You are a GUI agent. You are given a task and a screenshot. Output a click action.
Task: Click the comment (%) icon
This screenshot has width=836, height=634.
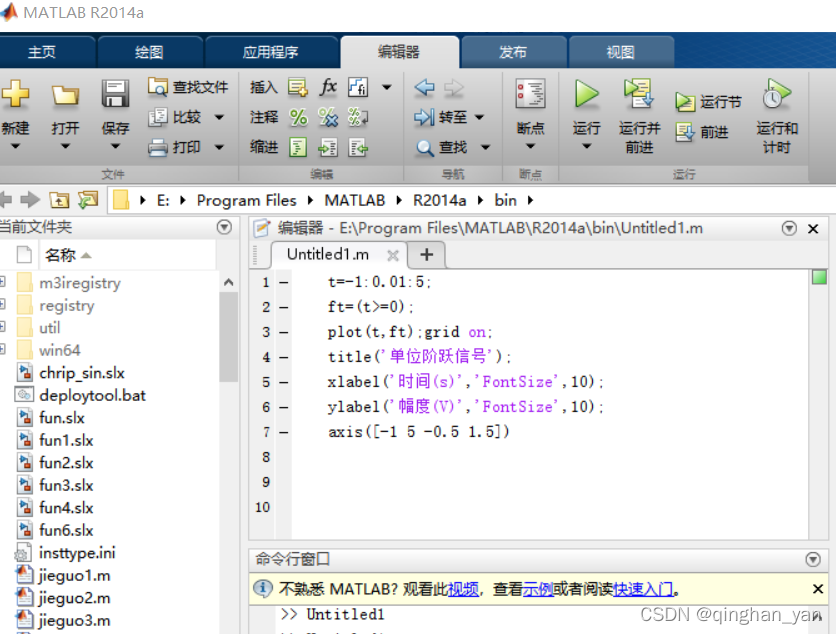pyautogui.click(x=298, y=117)
